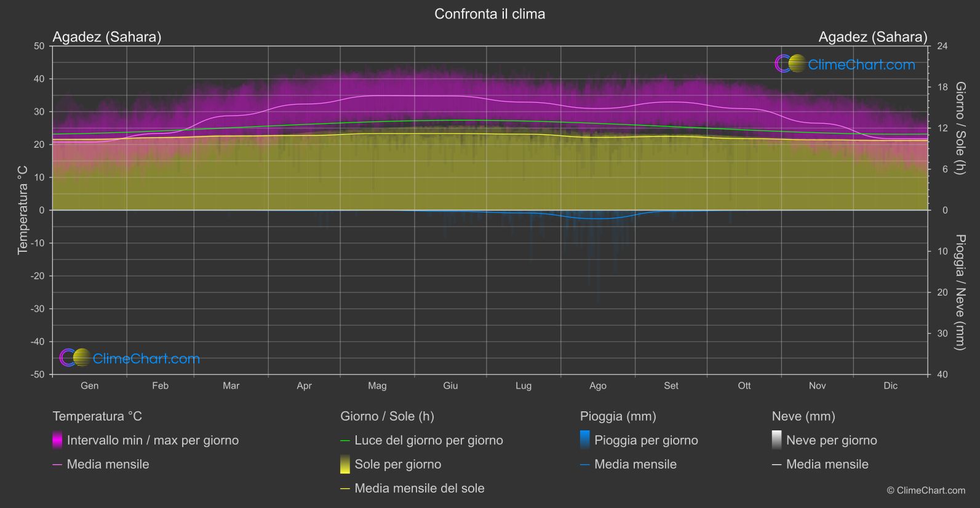Click the 'Set' month label on the axis
This screenshot has height=508, width=980.
point(671,385)
